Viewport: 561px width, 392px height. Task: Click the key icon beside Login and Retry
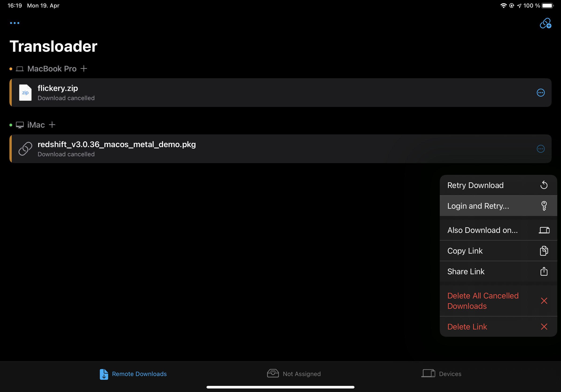coord(544,206)
